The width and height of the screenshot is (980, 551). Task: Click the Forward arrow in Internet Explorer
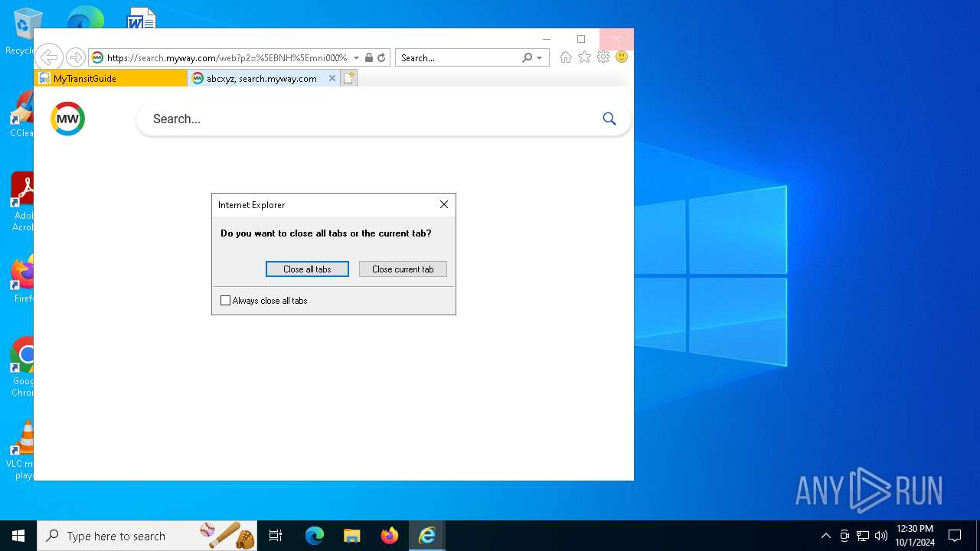(75, 57)
